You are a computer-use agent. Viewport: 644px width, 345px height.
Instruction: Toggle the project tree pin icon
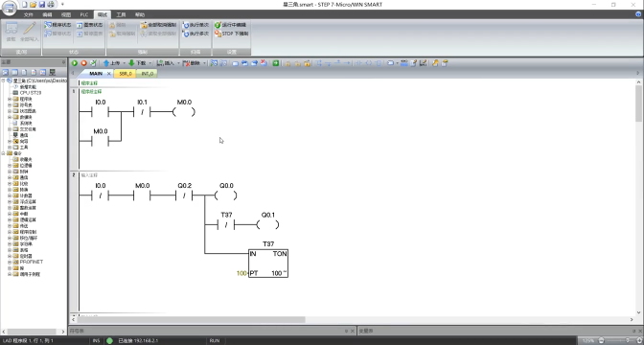(x=63, y=62)
